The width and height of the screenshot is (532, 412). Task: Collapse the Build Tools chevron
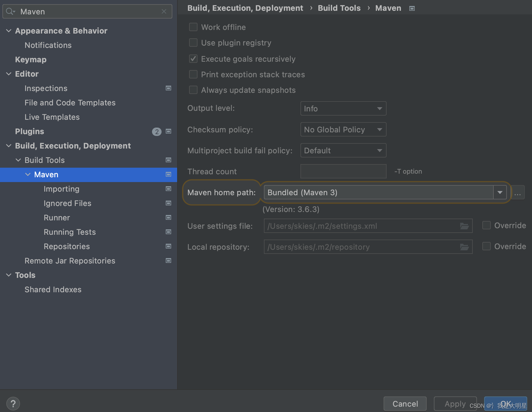(18, 160)
